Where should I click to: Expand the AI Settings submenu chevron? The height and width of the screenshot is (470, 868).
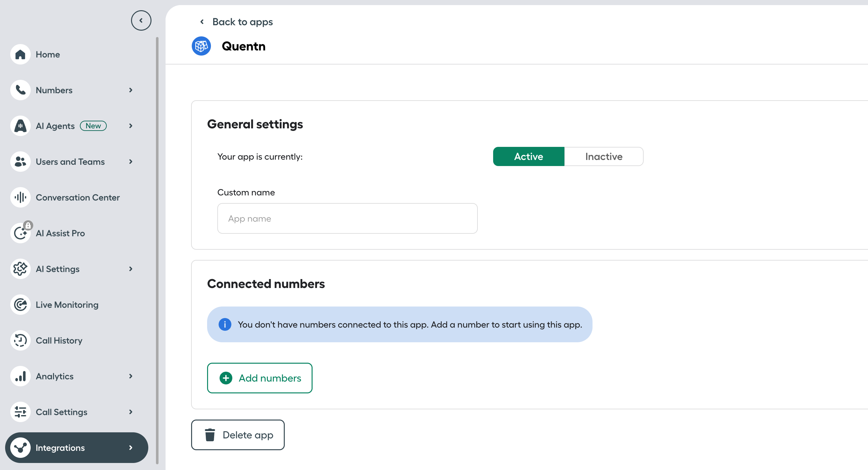131,269
